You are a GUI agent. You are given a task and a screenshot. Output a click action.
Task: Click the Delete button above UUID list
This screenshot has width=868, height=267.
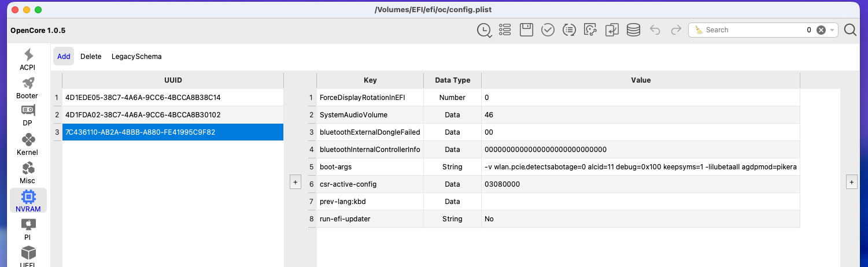pos(91,57)
